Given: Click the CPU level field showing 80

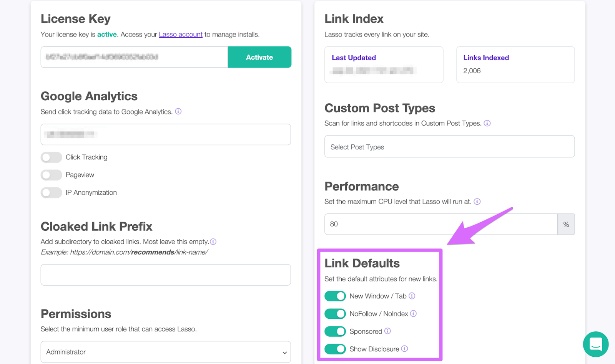Looking at the screenshot, I should click(x=441, y=224).
